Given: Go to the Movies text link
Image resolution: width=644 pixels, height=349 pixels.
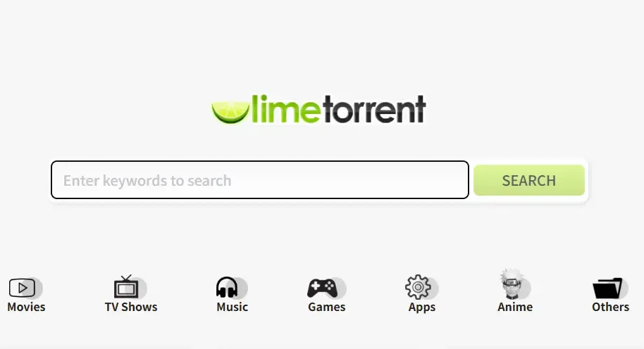Looking at the screenshot, I should pyautogui.click(x=26, y=307).
